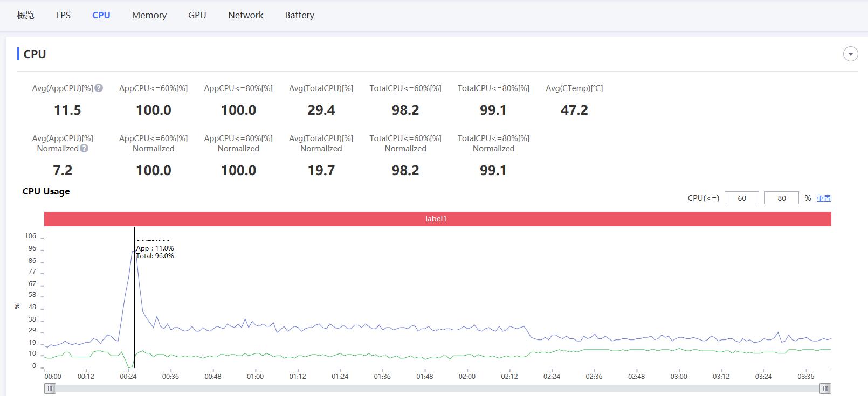Focus the CPU threshold field showing 80

[x=781, y=198]
